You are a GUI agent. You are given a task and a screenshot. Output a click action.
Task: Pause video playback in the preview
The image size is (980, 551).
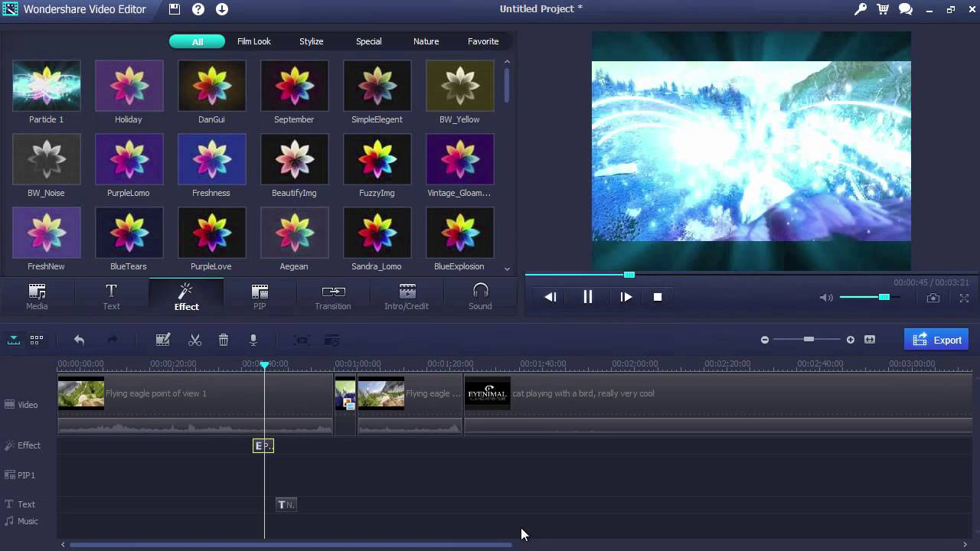587,297
